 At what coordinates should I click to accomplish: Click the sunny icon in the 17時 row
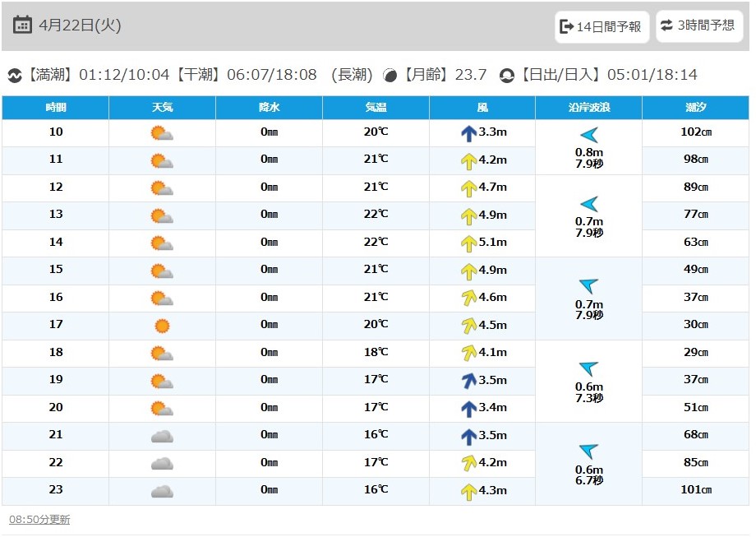[x=162, y=326]
